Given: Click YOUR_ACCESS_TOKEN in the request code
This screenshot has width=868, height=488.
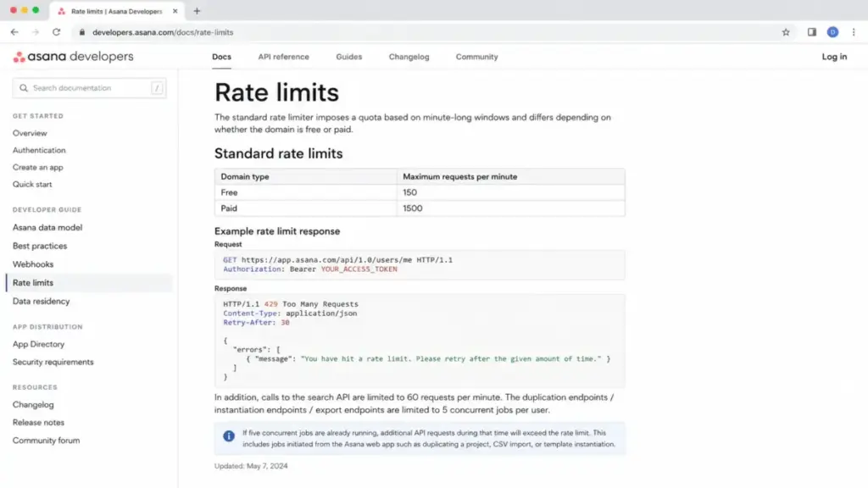Looking at the screenshot, I should [359, 269].
